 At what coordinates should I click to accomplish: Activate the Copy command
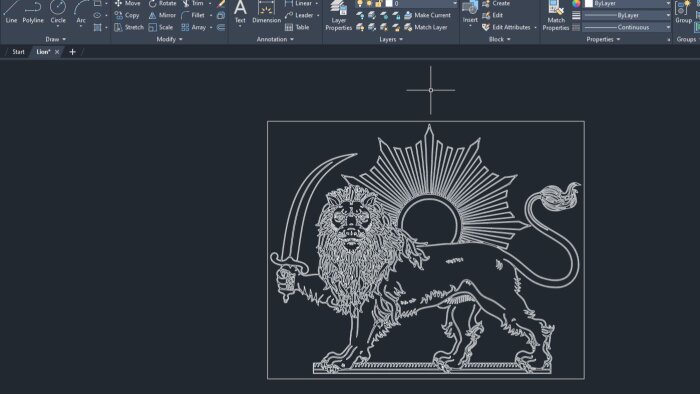(x=127, y=15)
